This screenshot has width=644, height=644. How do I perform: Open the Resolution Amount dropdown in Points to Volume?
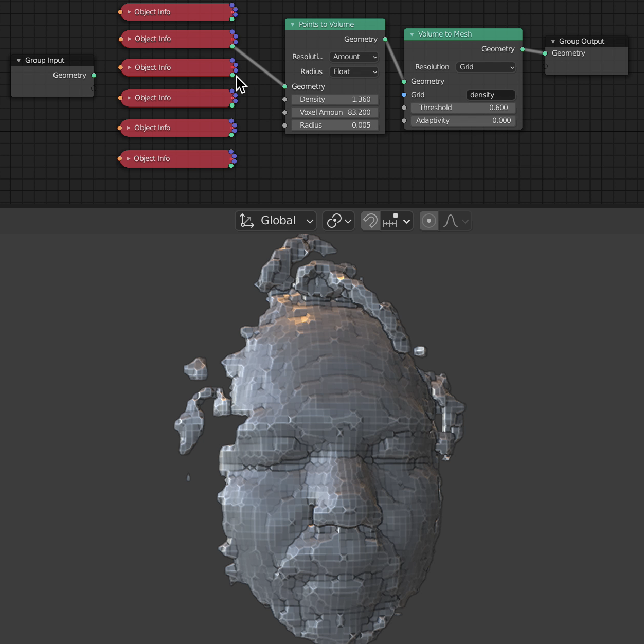pos(354,57)
